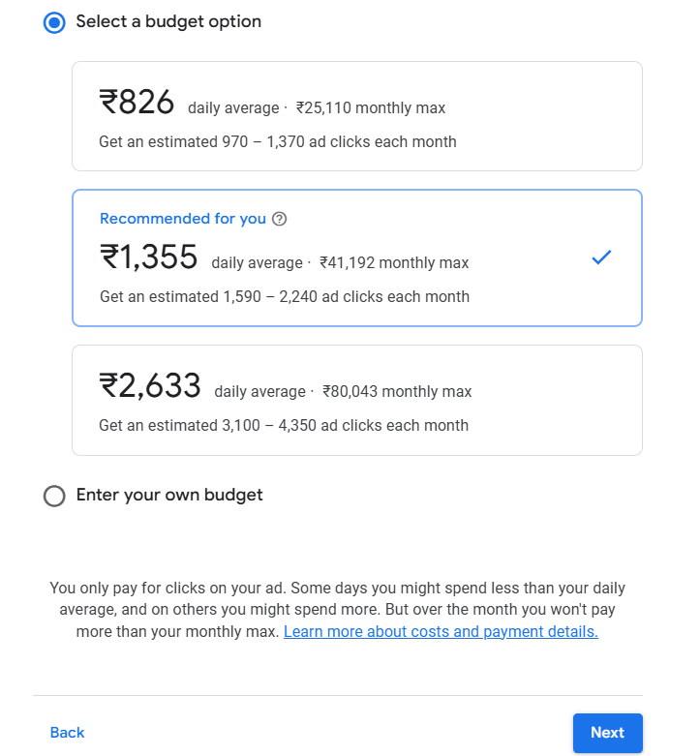Viewport: 700px width, 756px height.
Task: Click the 'Select a budget option' heading text
Action: [168, 21]
